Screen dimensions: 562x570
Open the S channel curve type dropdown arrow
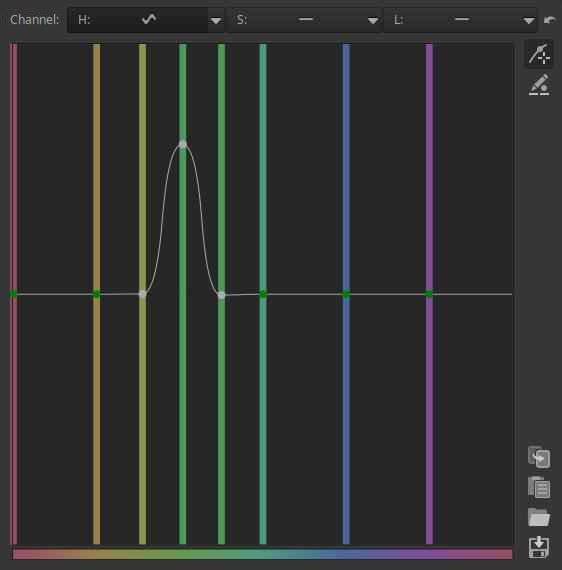tap(373, 20)
